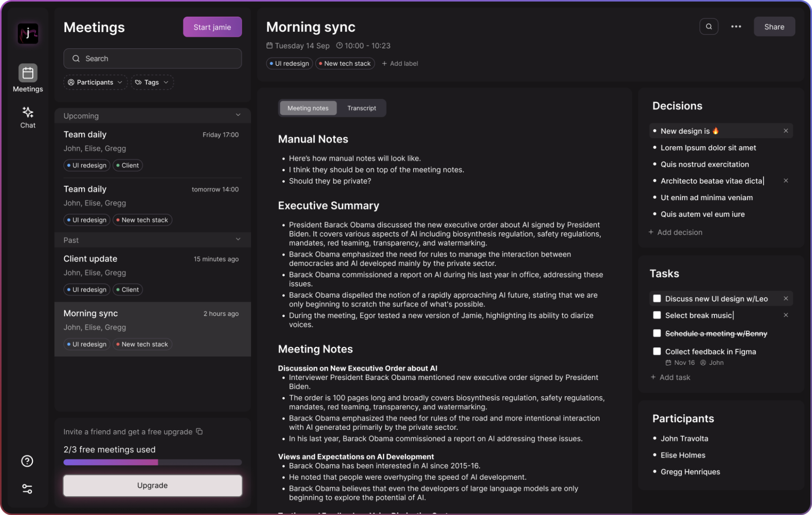Viewport: 812px width, 515px height.
Task: Open the Participants filter dropdown
Action: tap(95, 82)
